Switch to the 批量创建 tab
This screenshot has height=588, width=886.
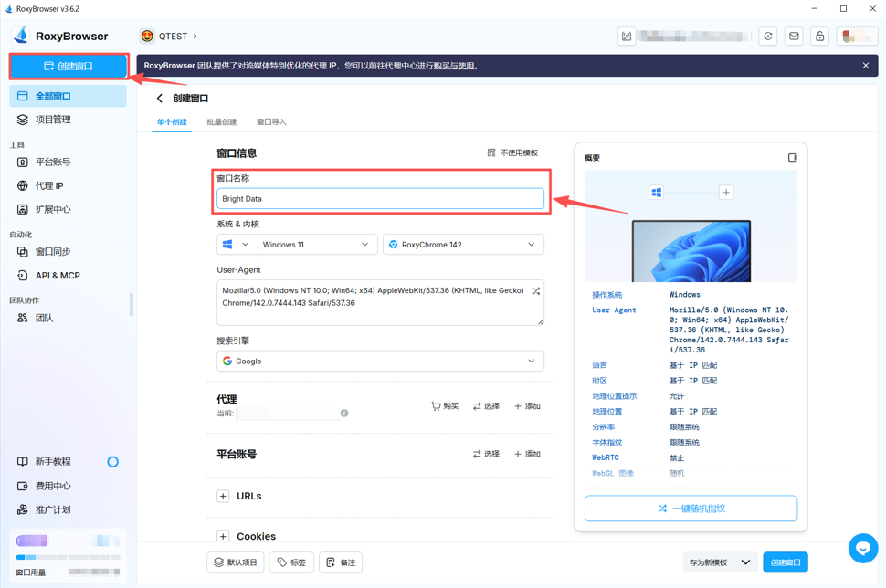click(221, 122)
